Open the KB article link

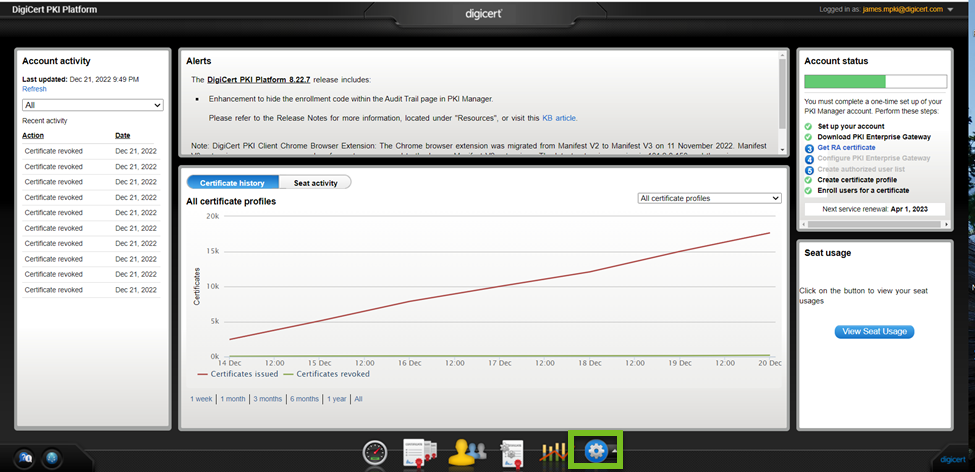click(x=560, y=118)
